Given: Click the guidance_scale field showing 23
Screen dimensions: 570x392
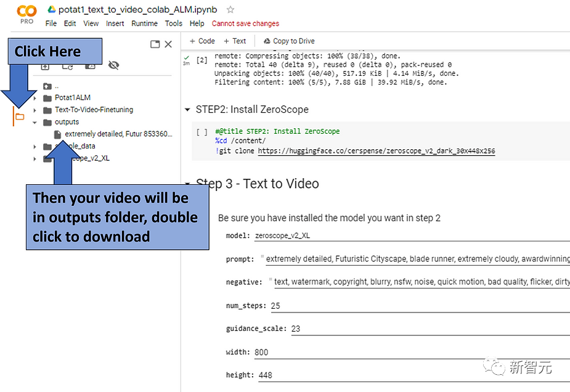Looking at the screenshot, I should 430,329.
